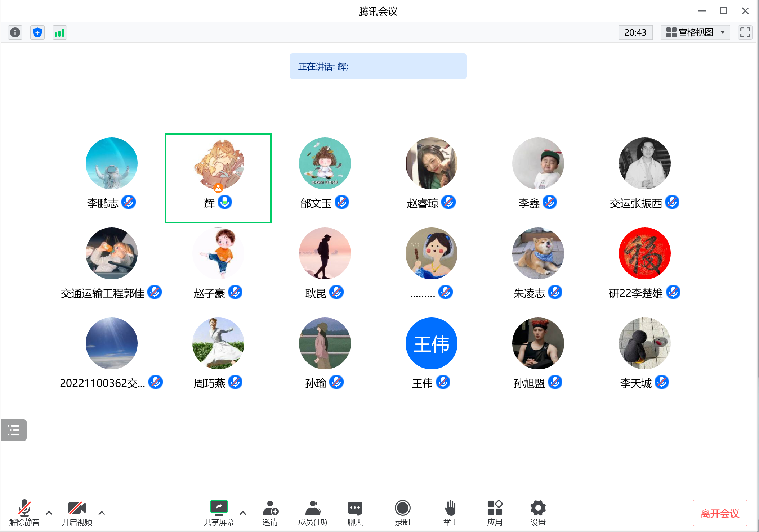Expand share screen options arrow
Screen dimensions: 759x532
(x=243, y=513)
